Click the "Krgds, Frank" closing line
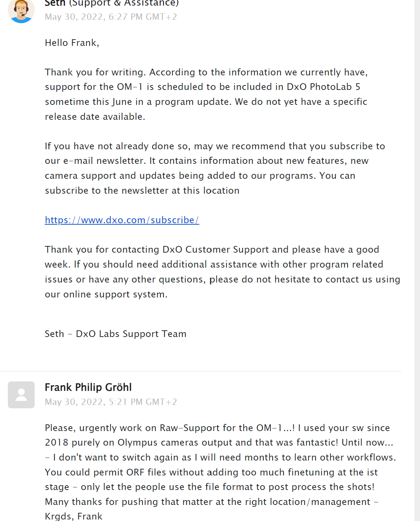Image resolution: width=420 pixels, height=521 pixels. click(x=73, y=517)
